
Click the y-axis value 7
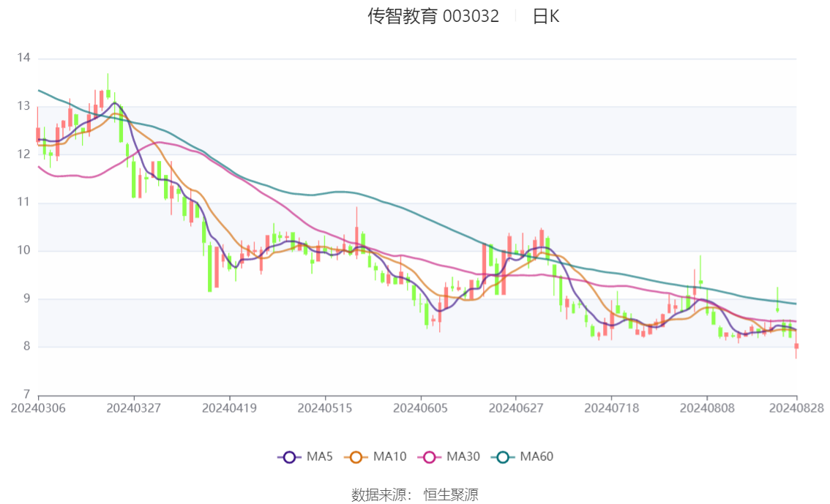pos(27,394)
